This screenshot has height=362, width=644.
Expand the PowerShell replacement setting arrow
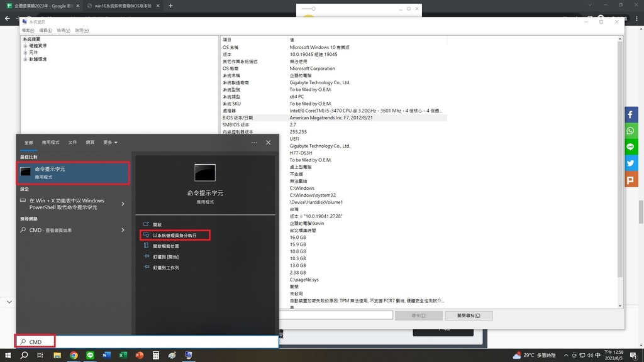click(123, 204)
